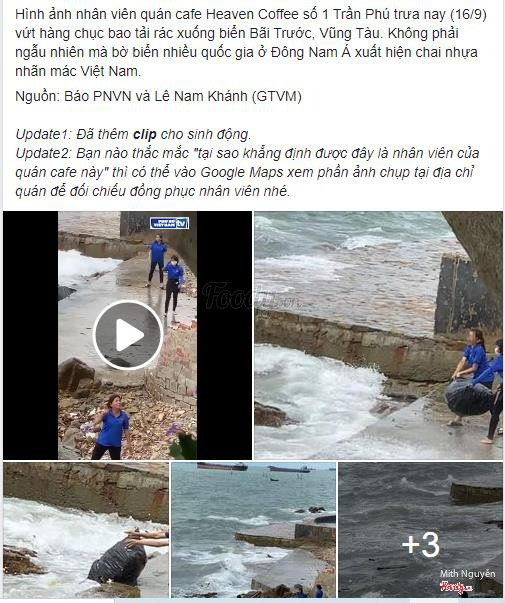Click the Mith Nguyễn watermark text
This screenshot has width=505, height=603.
pyautogui.click(x=467, y=574)
